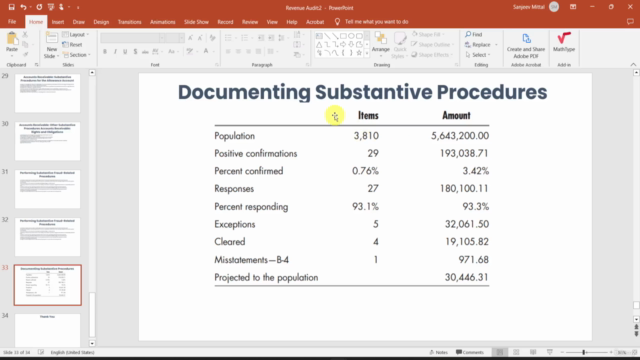Open Shape Outline options
640x360 pixels.
433,44
